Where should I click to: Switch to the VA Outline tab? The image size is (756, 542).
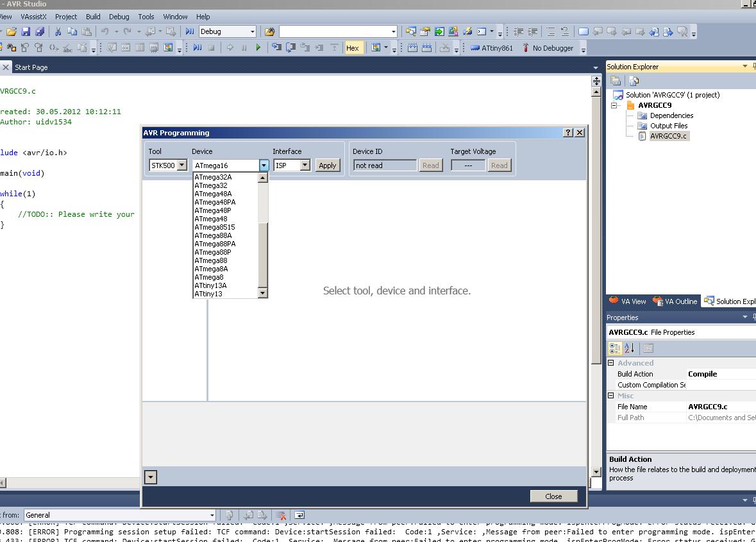675,301
